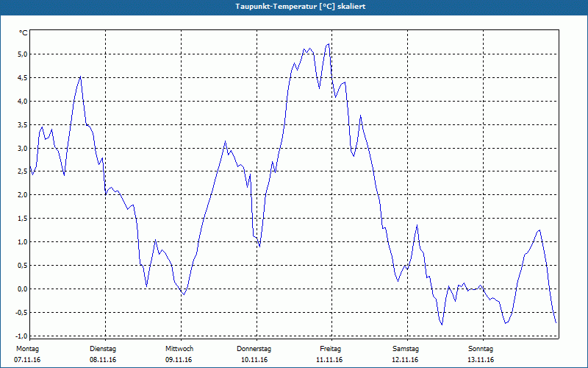Click the date 09.11.16

pos(179,360)
